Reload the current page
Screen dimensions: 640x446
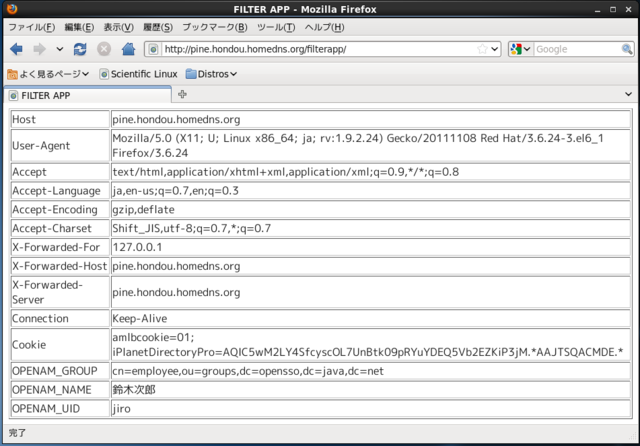[80, 49]
